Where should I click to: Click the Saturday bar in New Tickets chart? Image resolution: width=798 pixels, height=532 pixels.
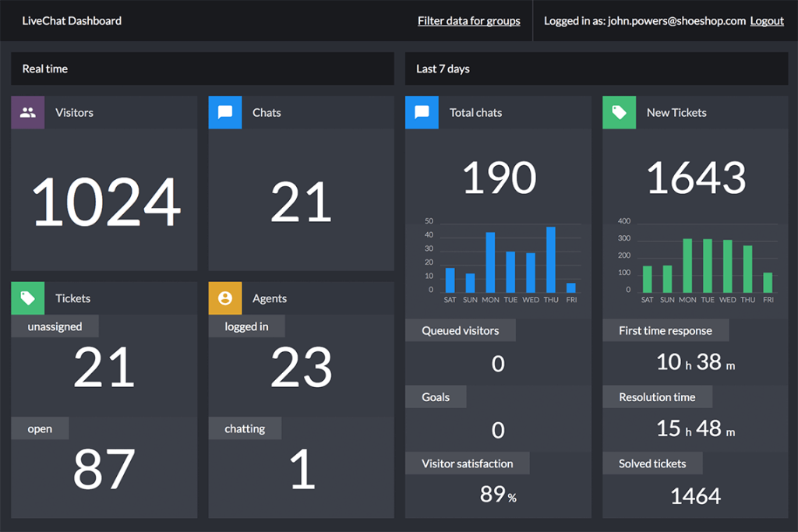click(x=647, y=279)
